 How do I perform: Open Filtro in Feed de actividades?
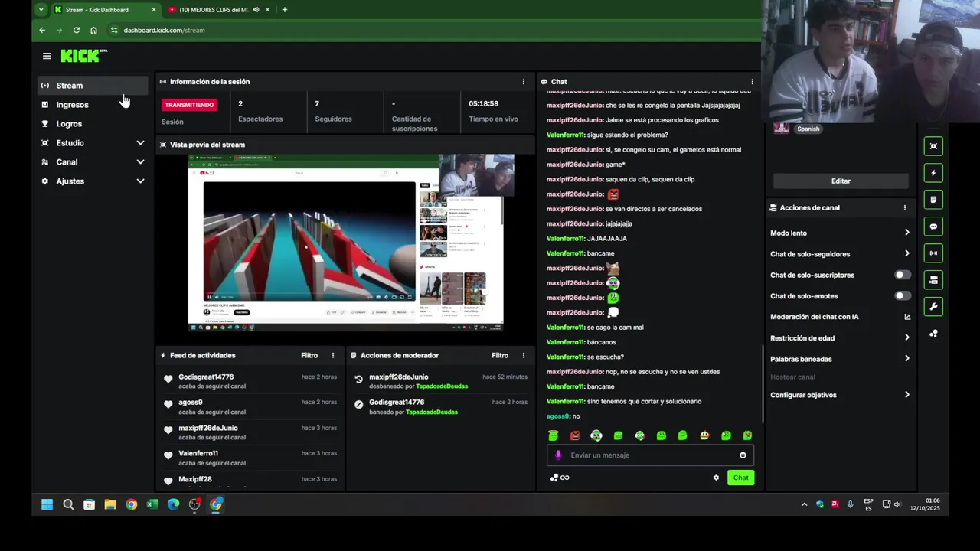point(309,355)
